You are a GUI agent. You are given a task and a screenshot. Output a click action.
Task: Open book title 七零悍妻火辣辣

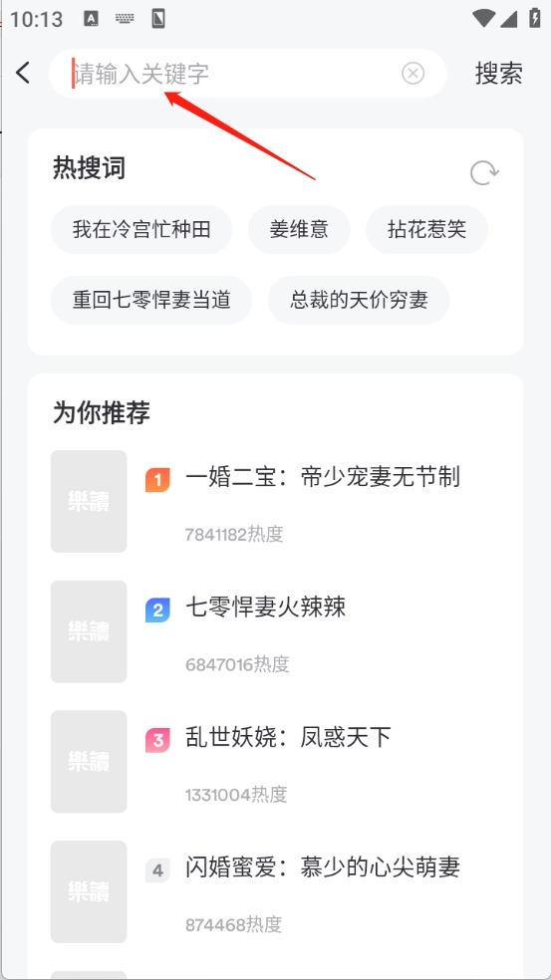(265, 607)
